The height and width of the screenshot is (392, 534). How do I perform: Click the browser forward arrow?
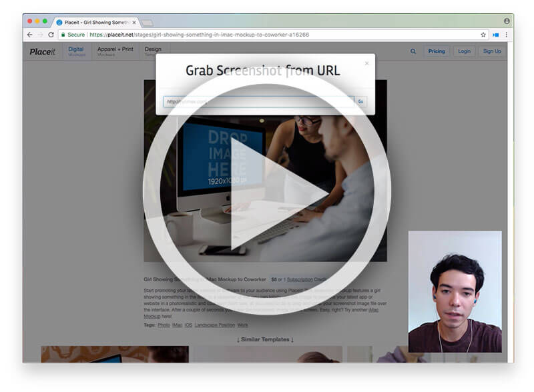coord(41,35)
